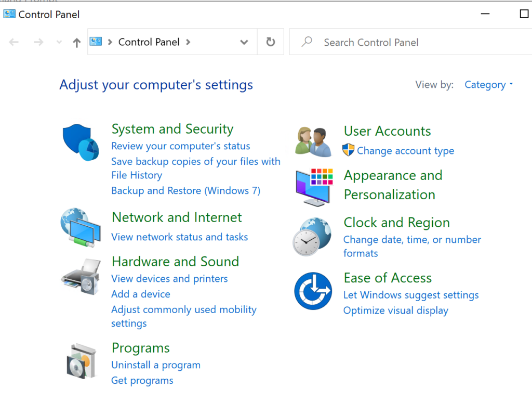The height and width of the screenshot is (401, 532).
Task: Open Appearance and Personalization heading link
Action: 393,185
